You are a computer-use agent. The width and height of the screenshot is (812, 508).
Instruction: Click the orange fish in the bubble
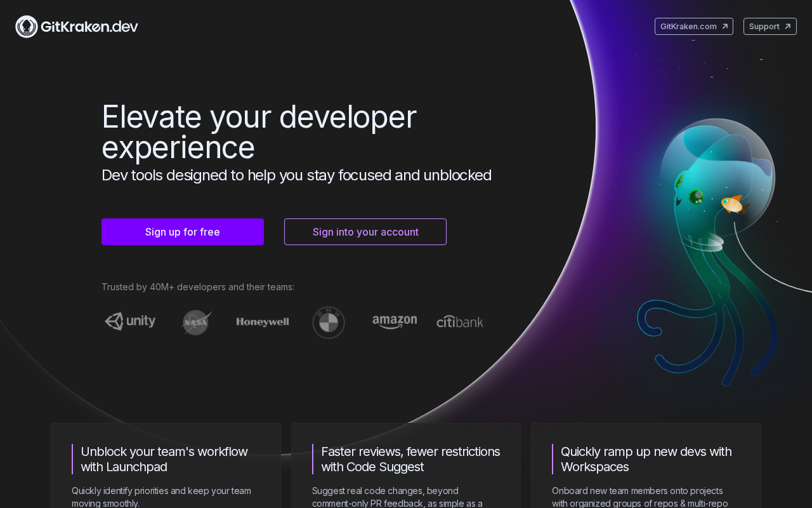735,204
